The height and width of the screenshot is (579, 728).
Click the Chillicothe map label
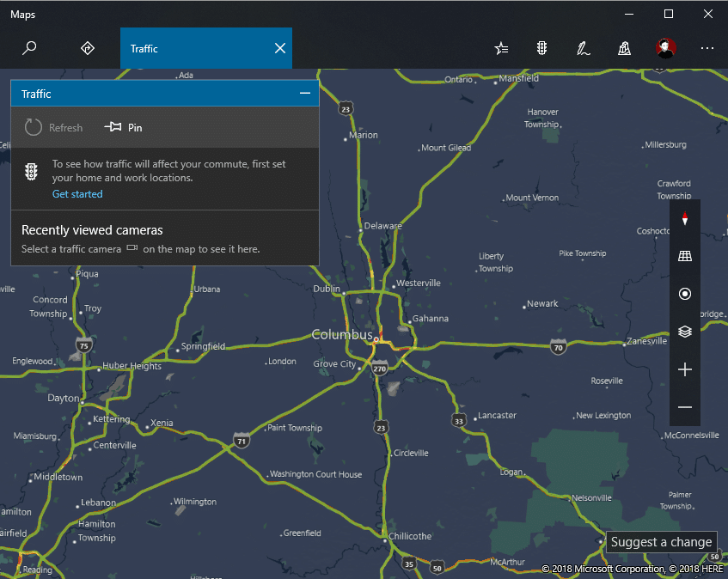coord(409,536)
